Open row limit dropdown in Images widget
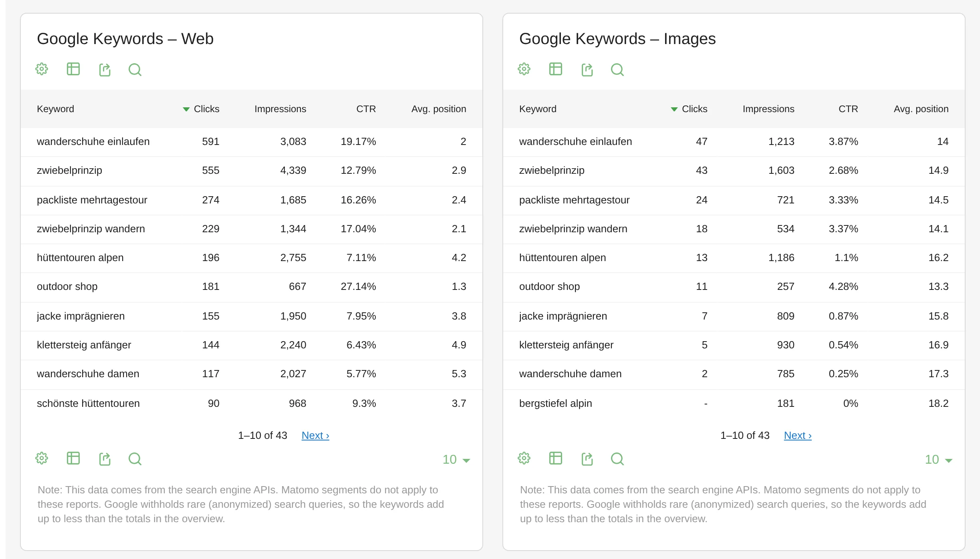Screen dimensions: 980x559 (x=938, y=460)
